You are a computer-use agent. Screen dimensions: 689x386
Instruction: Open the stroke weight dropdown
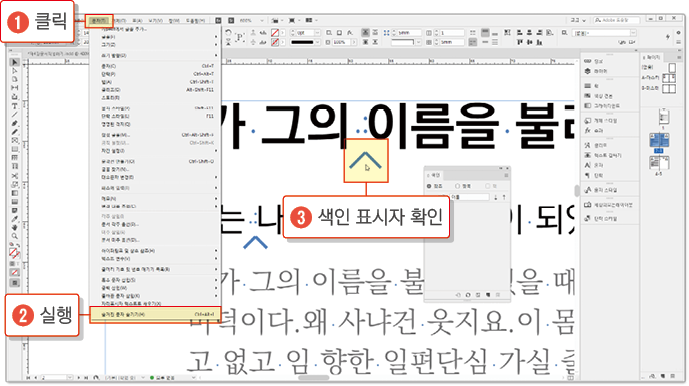click(318, 33)
